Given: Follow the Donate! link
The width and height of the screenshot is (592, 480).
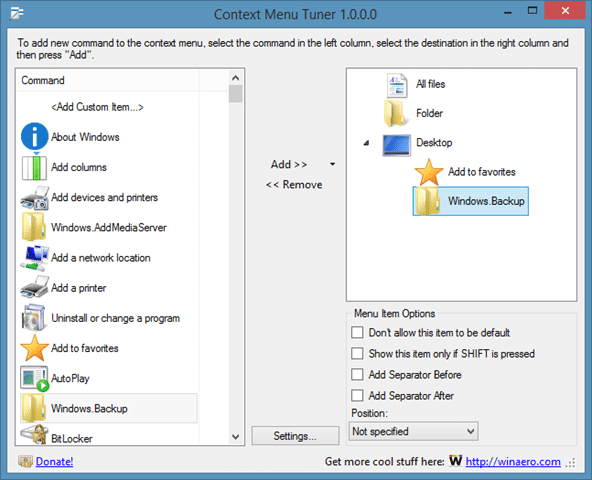Looking at the screenshot, I should (x=54, y=461).
